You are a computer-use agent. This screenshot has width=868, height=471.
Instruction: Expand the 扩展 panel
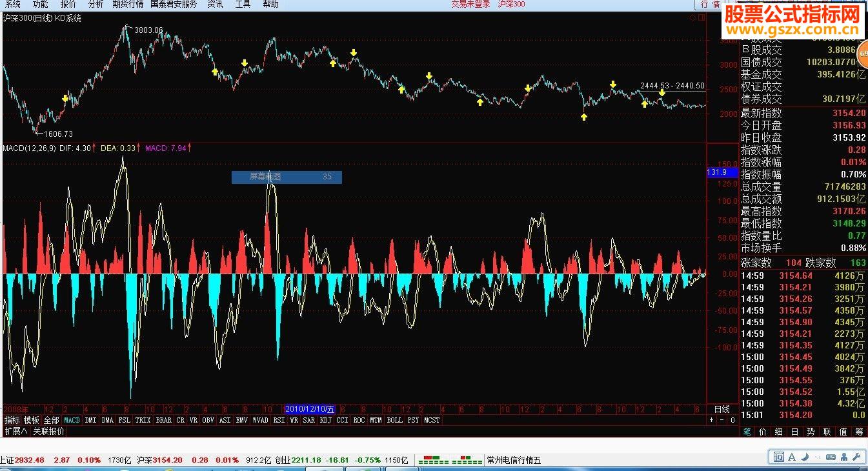15,431
